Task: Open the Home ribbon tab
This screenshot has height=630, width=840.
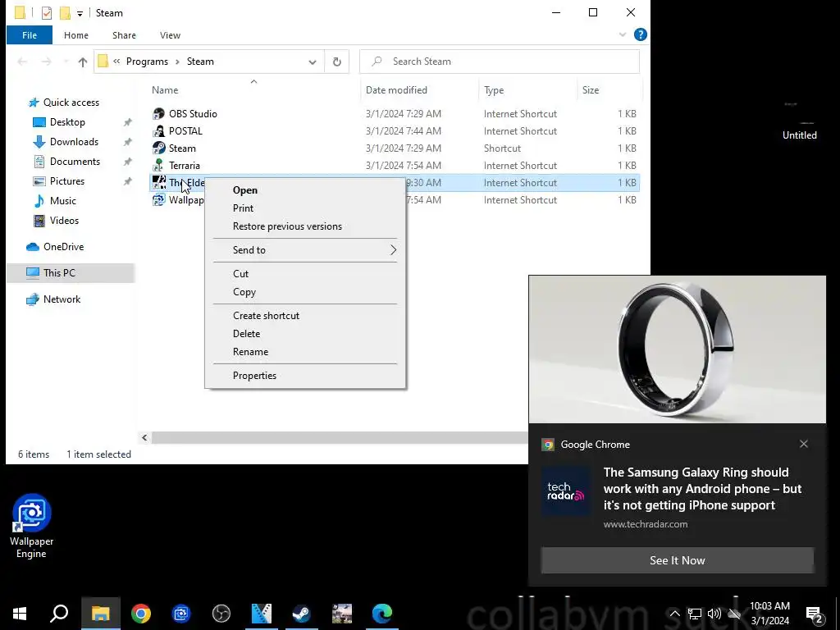Action: (x=76, y=34)
